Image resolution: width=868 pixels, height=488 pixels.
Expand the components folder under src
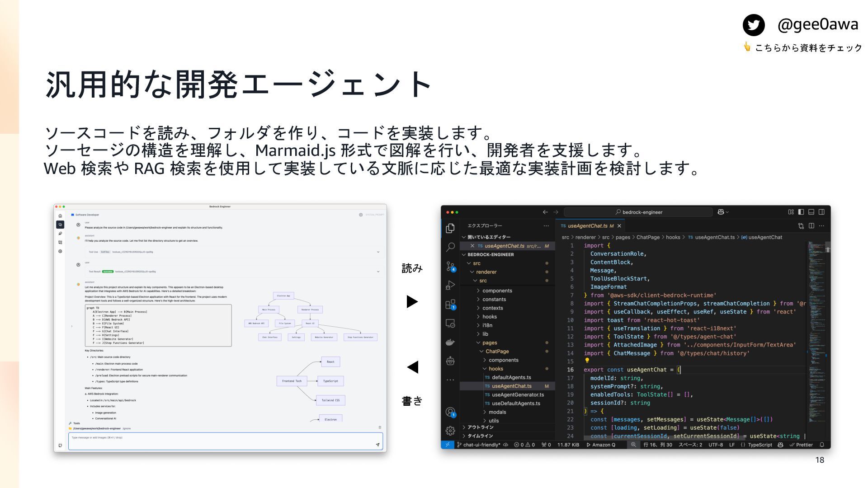497,291
